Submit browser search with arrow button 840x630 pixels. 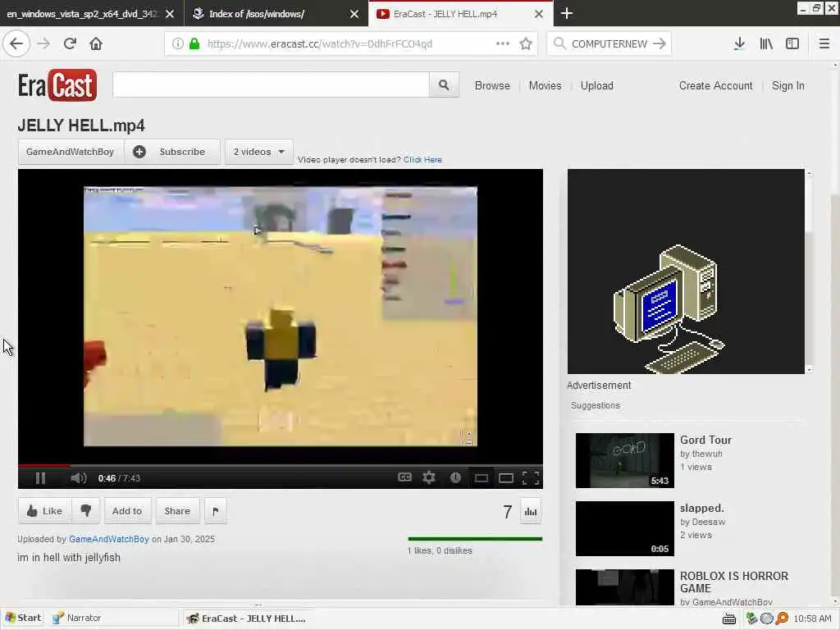[x=660, y=44]
